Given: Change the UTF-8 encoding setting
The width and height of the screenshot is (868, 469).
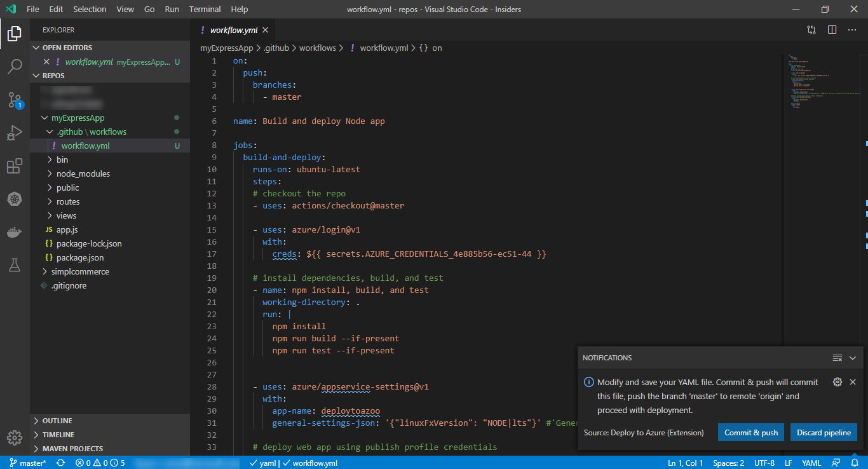Looking at the screenshot, I should click(x=764, y=463).
